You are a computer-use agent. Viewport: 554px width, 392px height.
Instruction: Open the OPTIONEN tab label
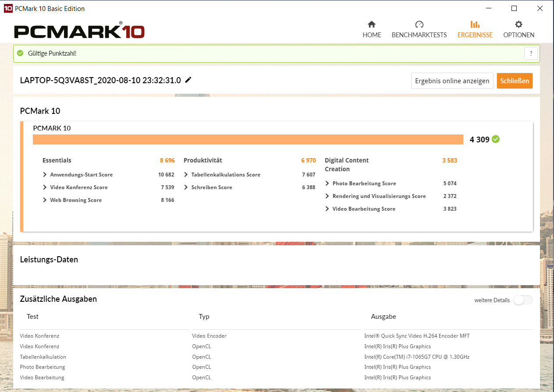[x=518, y=35]
